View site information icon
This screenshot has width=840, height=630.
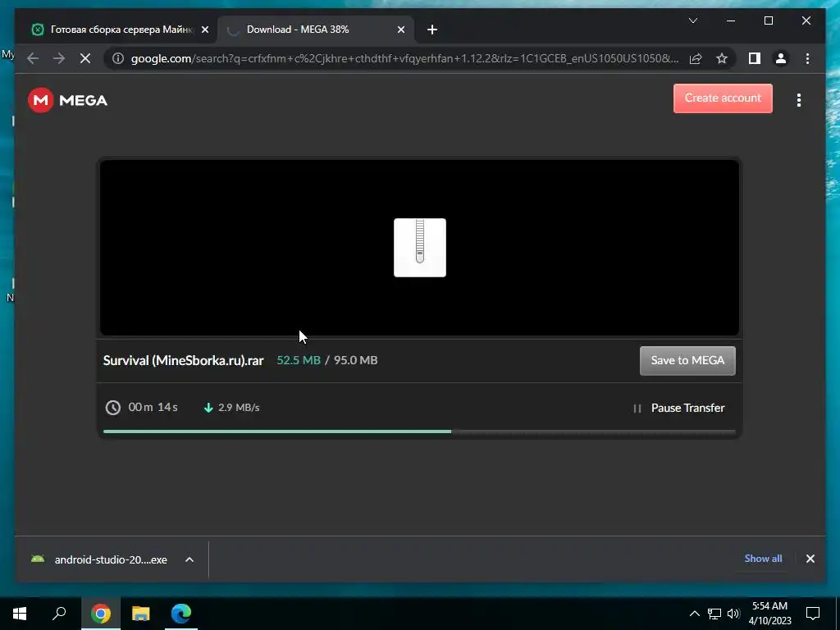pos(118,58)
